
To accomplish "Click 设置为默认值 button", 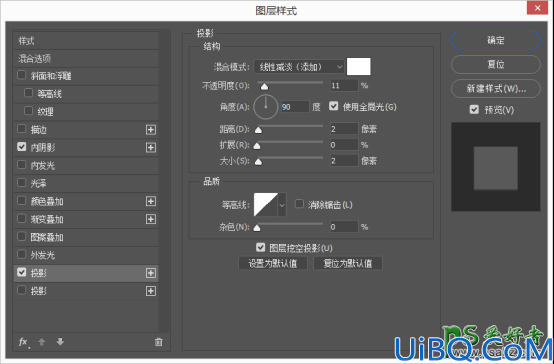I will pyautogui.click(x=273, y=263).
